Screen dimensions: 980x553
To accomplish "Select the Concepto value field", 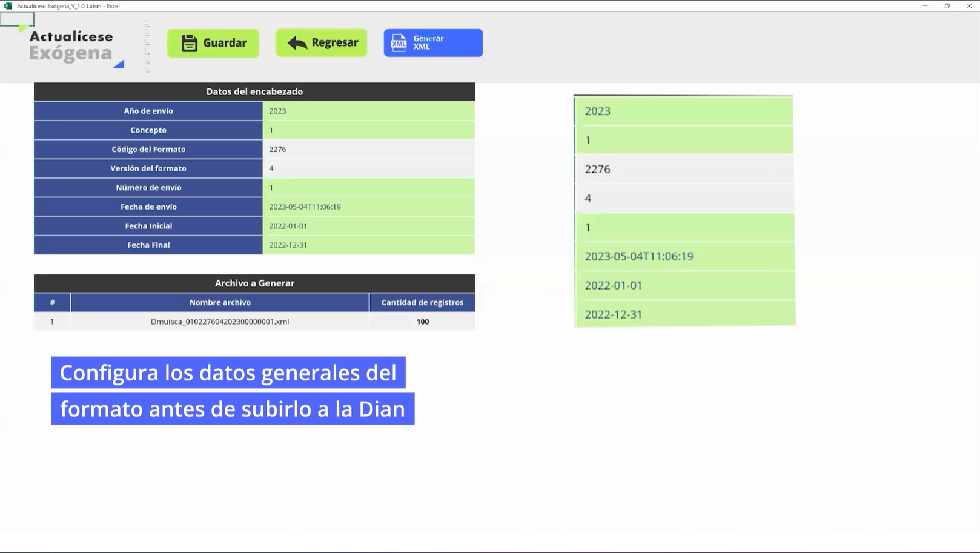I will coord(369,130).
